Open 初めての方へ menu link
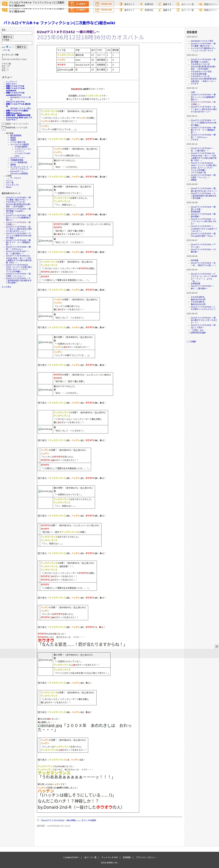Viewport: 219px width, 868px height. (x=11, y=84)
